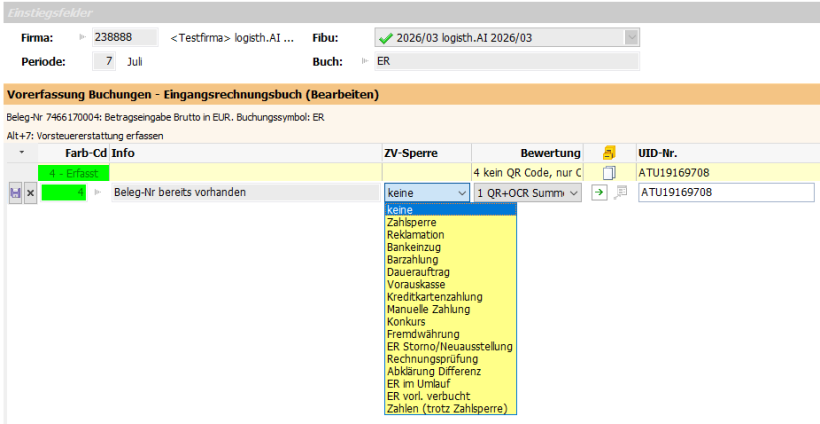Click the yellow archive icon column header
820x424 pixels.
(609, 153)
